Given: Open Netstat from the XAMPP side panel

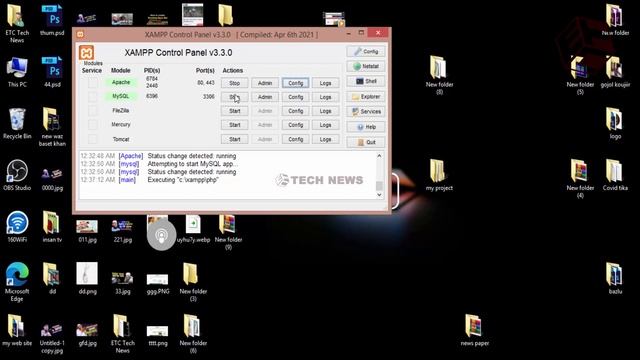Looking at the screenshot, I should pyautogui.click(x=366, y=66).
